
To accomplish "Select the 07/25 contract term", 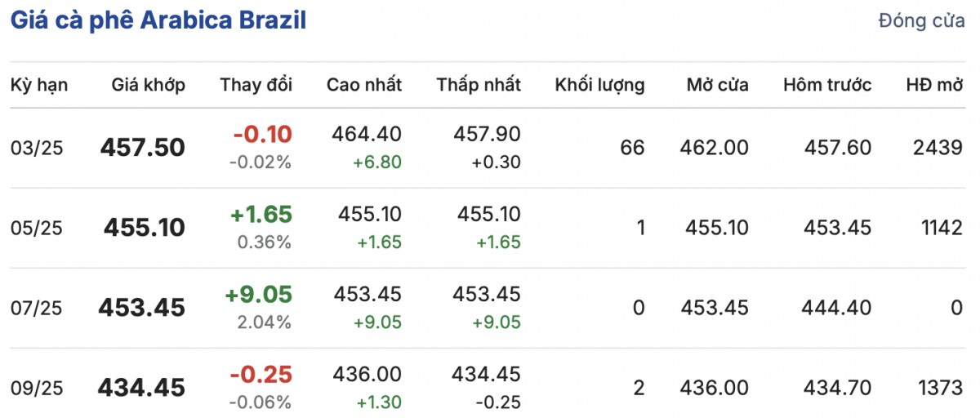I will (38, 308).
